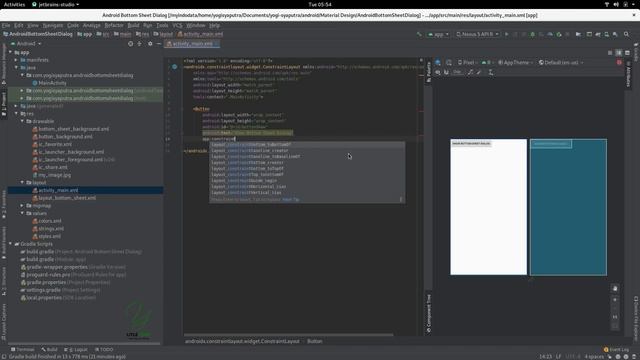Click the zoom in plus icon in preview
The image size is (640, 360).
(615, 300)
